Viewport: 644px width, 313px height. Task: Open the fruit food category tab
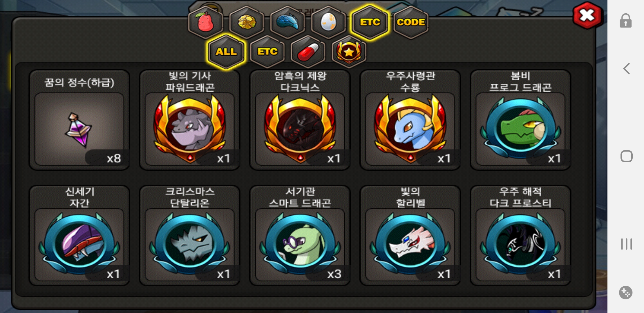coord(205,22)
